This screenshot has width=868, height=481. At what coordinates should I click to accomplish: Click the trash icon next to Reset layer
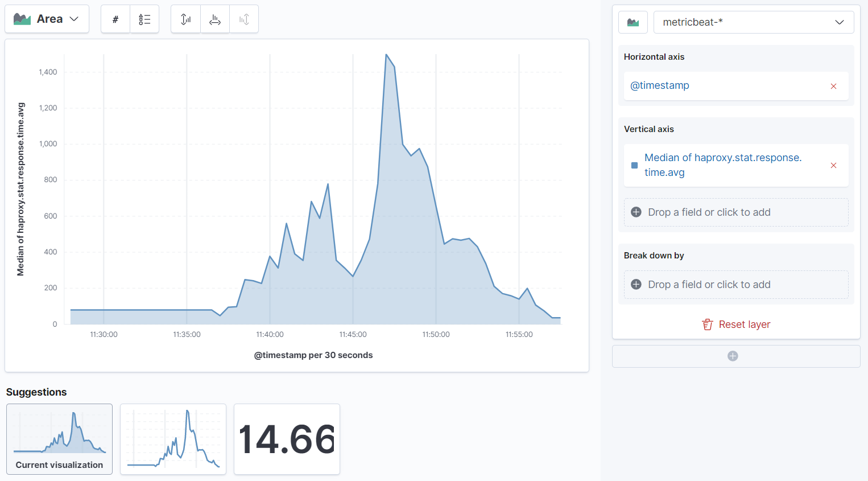(x=707, y=324)
